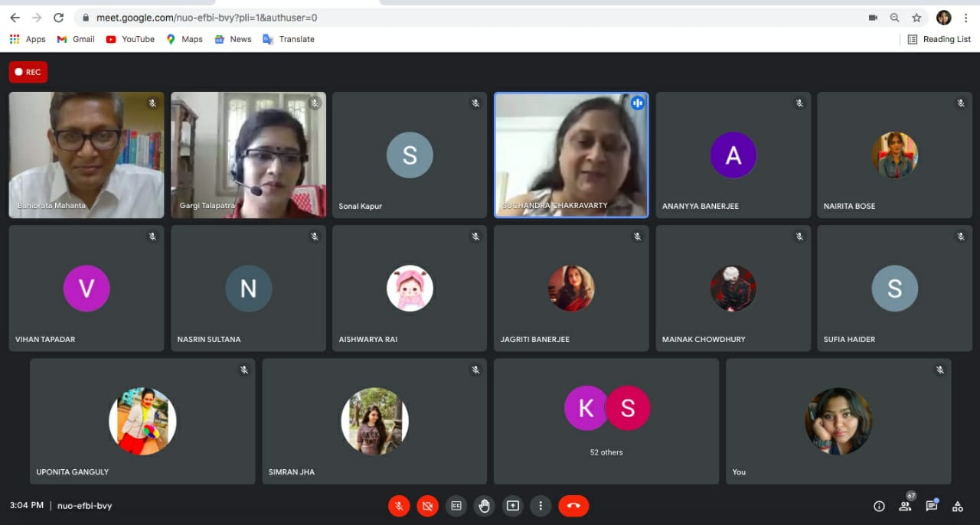
Task: Toggle closed captions button
Action: click(x=456, y=506)
